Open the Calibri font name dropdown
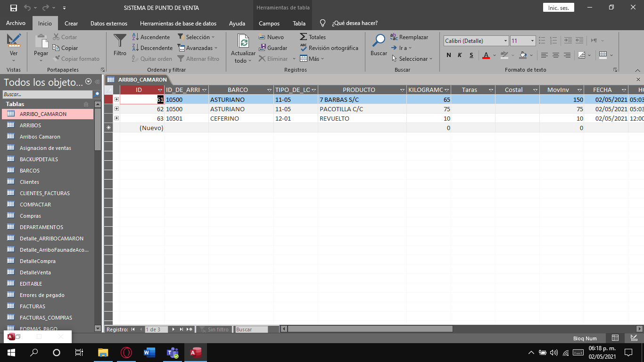Viewport: 644px width, 362px height. 505,41
